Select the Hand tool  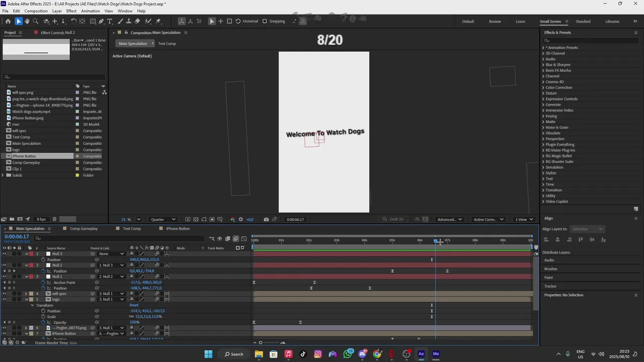click(x=27, y=21)
